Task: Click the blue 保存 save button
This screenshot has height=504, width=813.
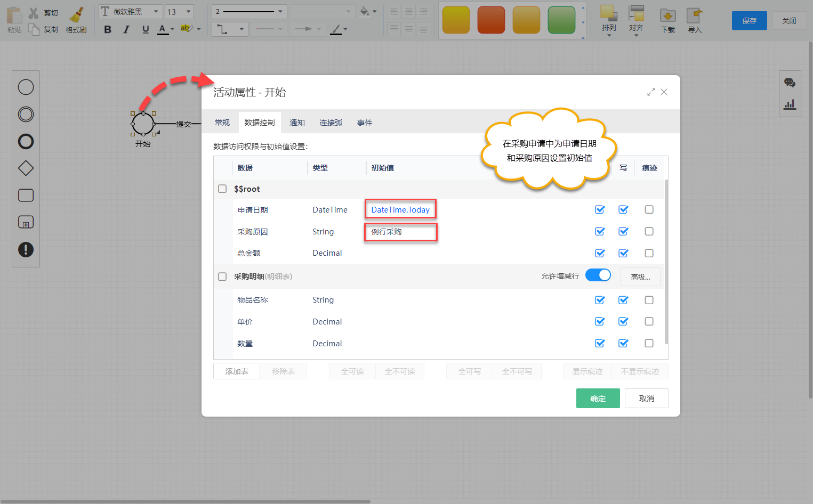Action: (x=750, y=21)
